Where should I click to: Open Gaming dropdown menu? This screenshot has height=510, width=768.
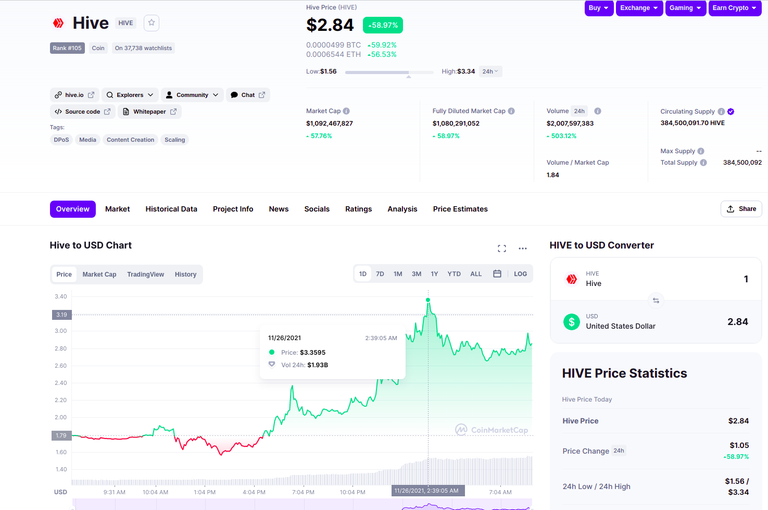tap(685, 8)
